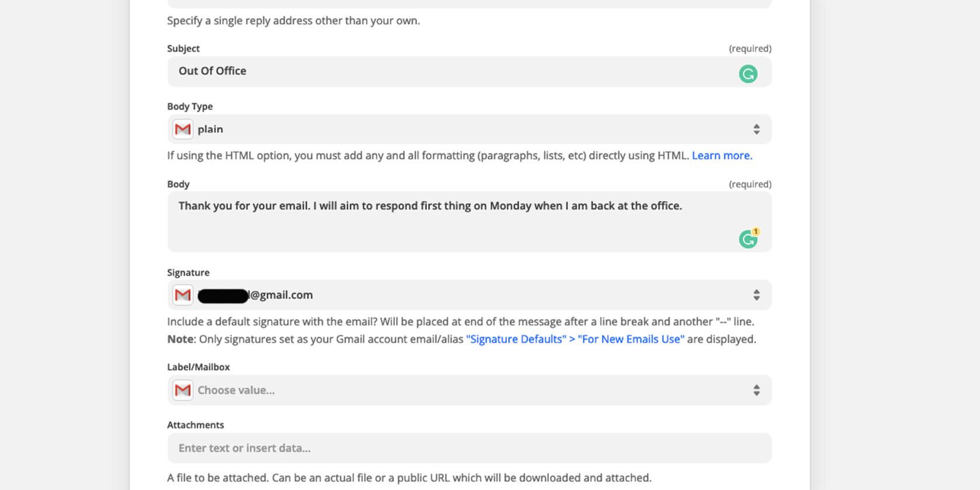Open Label/Mailbox dropdown arrows

tap(756, 390)
